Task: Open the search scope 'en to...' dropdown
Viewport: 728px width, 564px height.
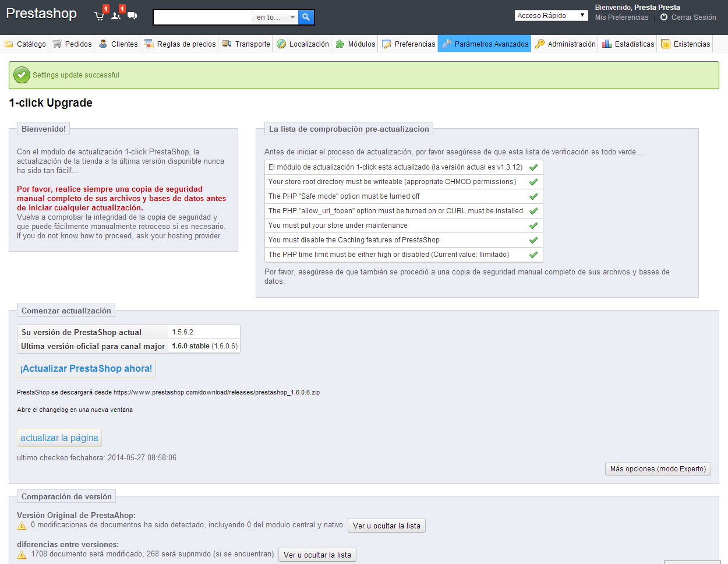Action: pyautogui.click(x=275, y=17)
